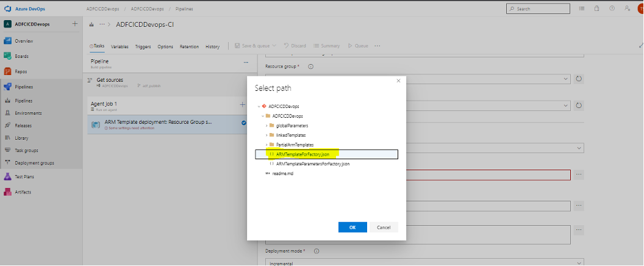Open the work items list icon in header
The height and width of the screenshot is (266, 644).
[582, 8]
